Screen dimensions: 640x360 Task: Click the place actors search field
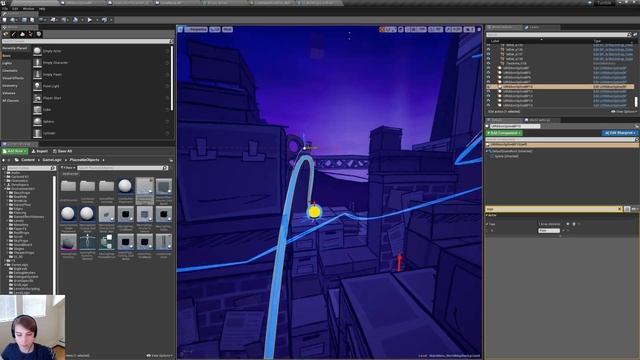point(87,41)
